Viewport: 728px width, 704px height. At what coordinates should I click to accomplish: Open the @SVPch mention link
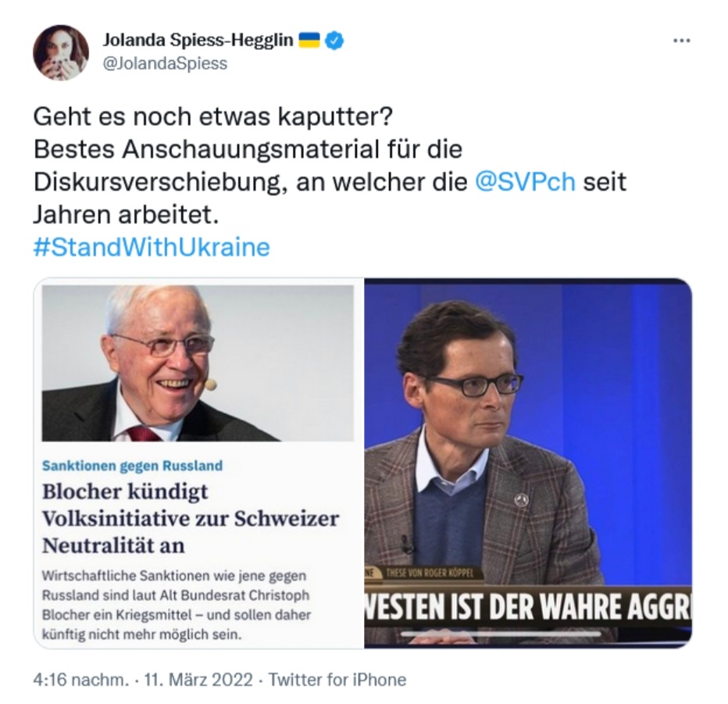(525, 181)
